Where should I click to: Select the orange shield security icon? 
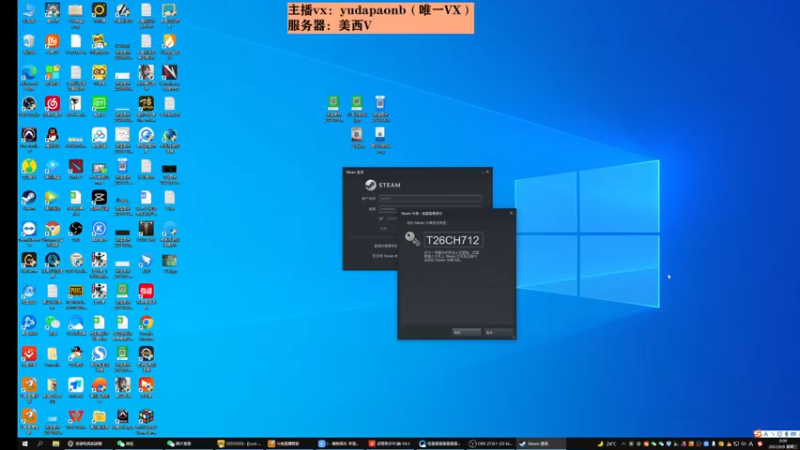169,44
